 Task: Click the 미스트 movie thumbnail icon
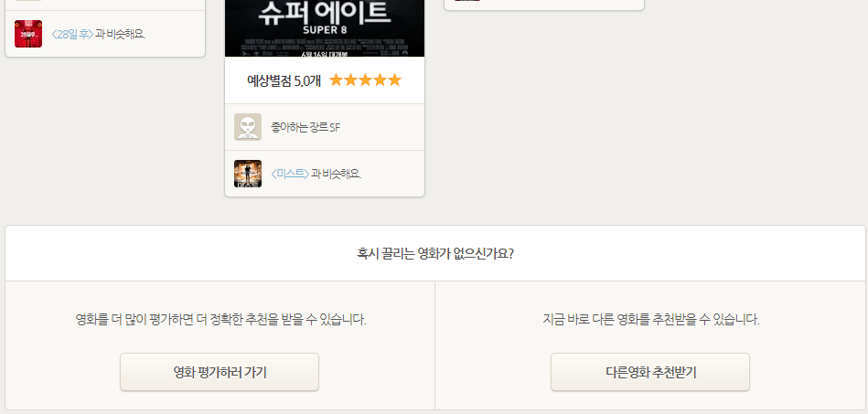tap(248, 174)
